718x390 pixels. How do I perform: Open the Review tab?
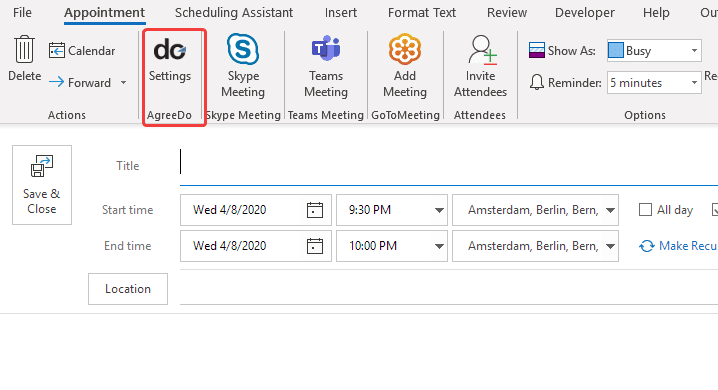click(x=507, y=13)
